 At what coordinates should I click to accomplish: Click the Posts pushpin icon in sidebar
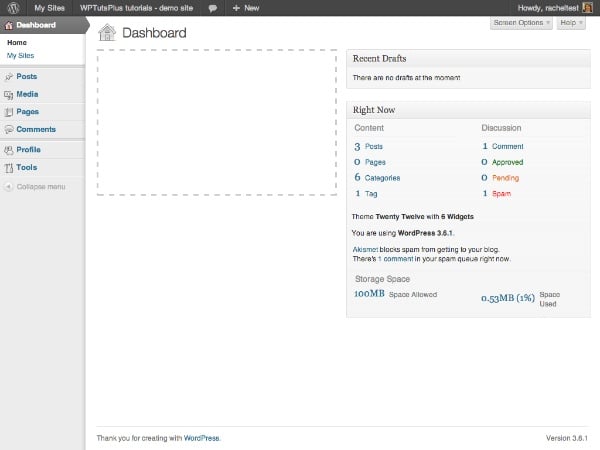coord(9,76)
